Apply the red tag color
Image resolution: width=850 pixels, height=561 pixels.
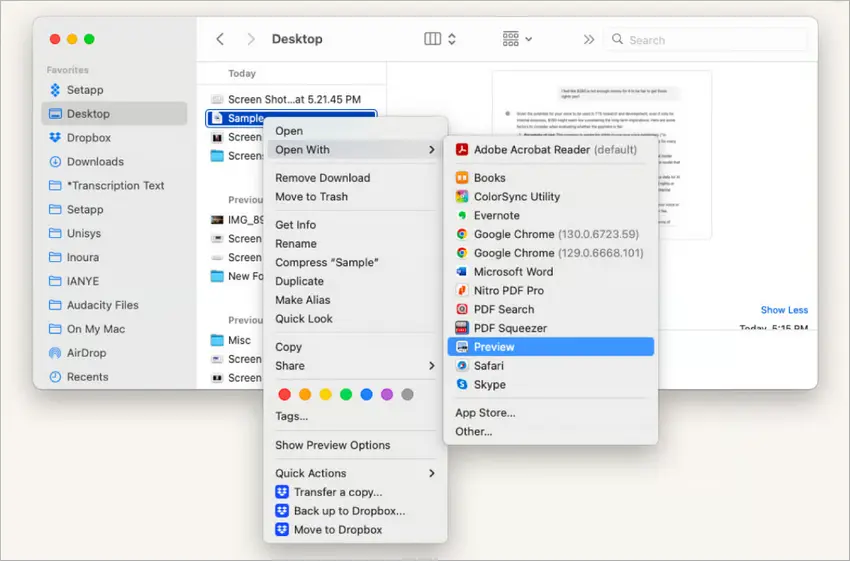285,395
